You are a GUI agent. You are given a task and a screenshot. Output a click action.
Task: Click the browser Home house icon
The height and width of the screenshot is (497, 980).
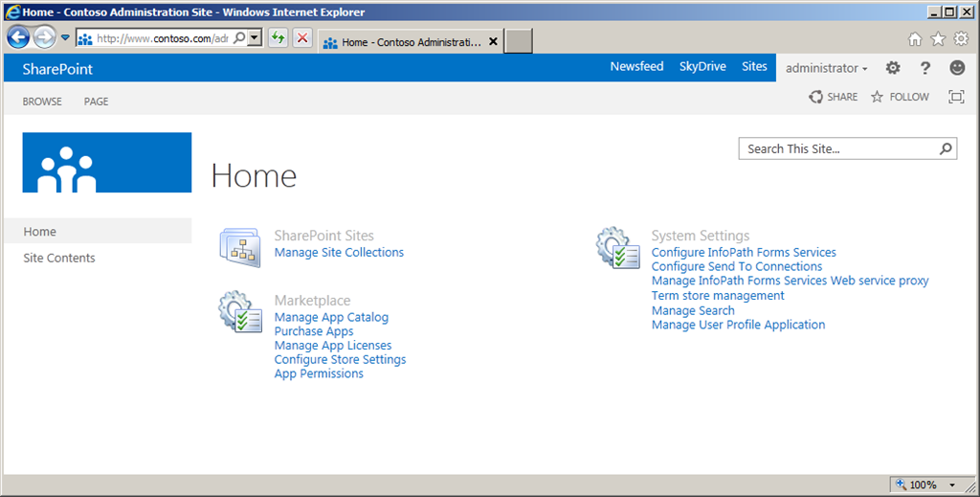[x=915, y=39]
